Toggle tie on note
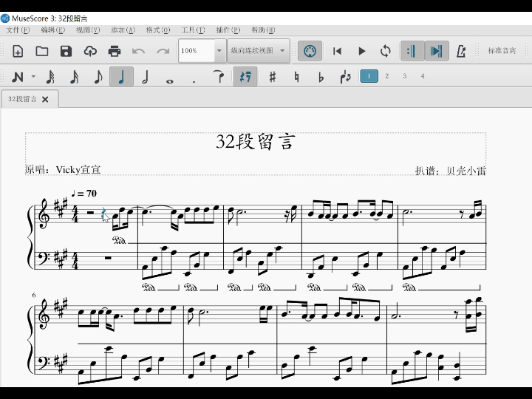Screen dimensions: 532x399 (x=219, y=77)
